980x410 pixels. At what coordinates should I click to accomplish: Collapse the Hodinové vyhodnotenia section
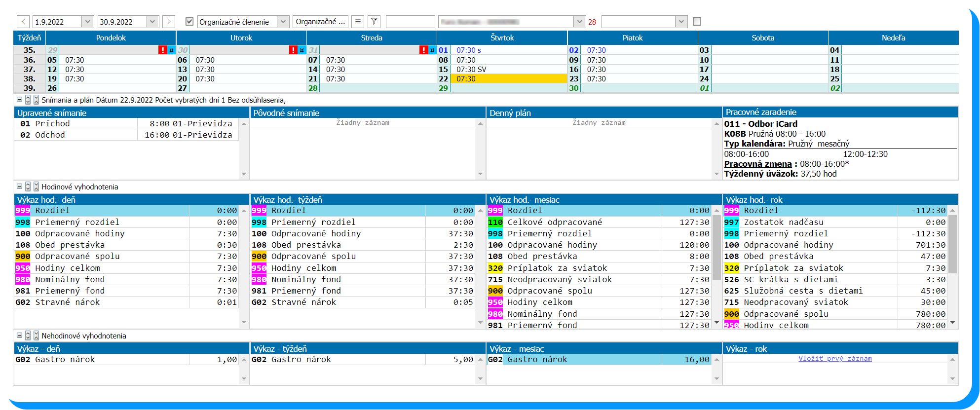[20, 186]
